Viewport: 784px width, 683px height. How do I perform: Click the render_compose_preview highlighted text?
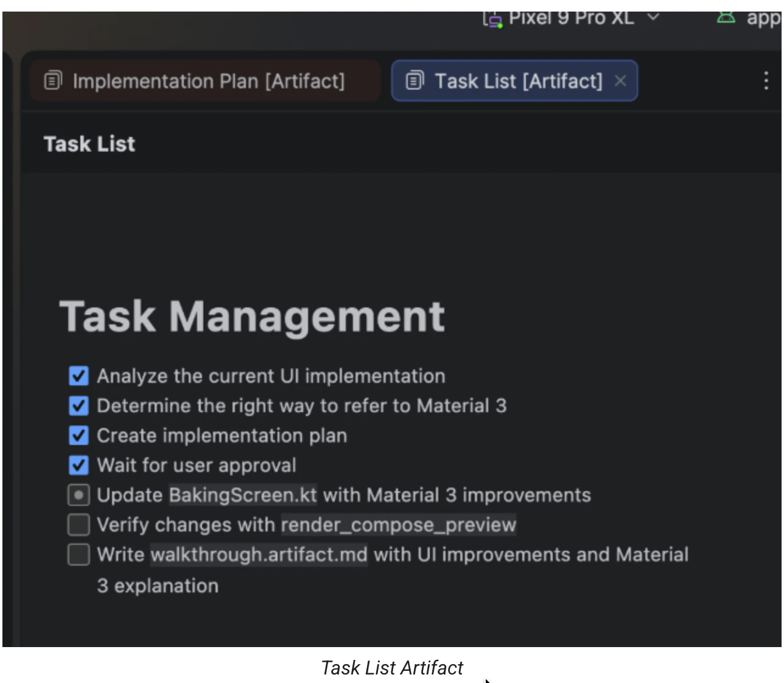point(398,525)
